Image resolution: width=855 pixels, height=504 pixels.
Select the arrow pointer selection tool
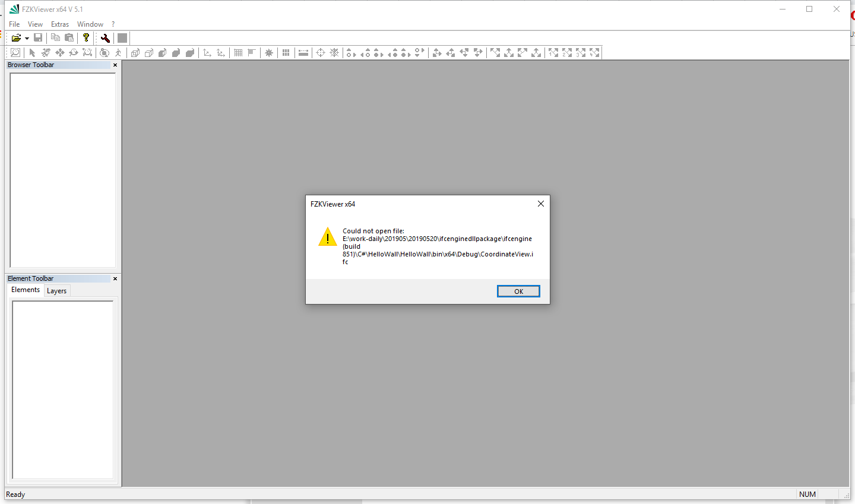(x=31, y=52)
